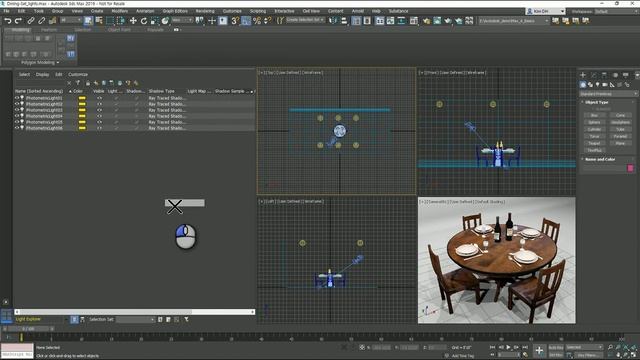This screenshot has width=640, height=360.
Task: Toggle Visible column eye for PhotometricLight002
Action: click(99, 104)
